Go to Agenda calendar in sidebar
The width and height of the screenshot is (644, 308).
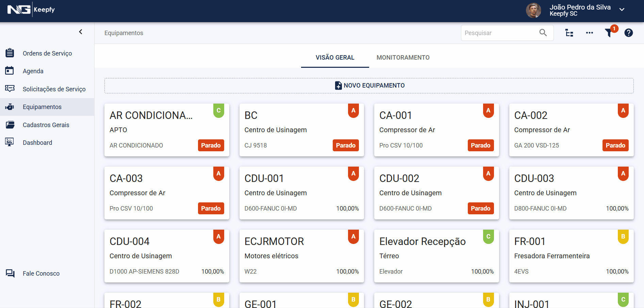point(33,71)
